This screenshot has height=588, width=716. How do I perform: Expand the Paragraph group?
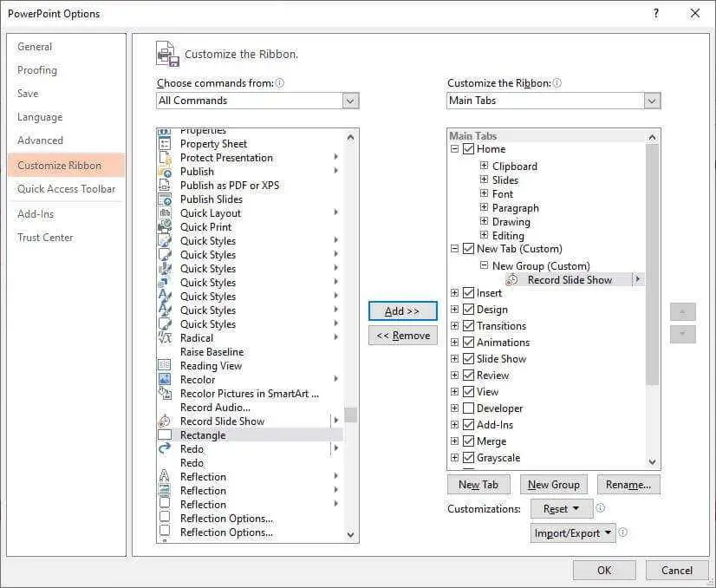point(484,207)
